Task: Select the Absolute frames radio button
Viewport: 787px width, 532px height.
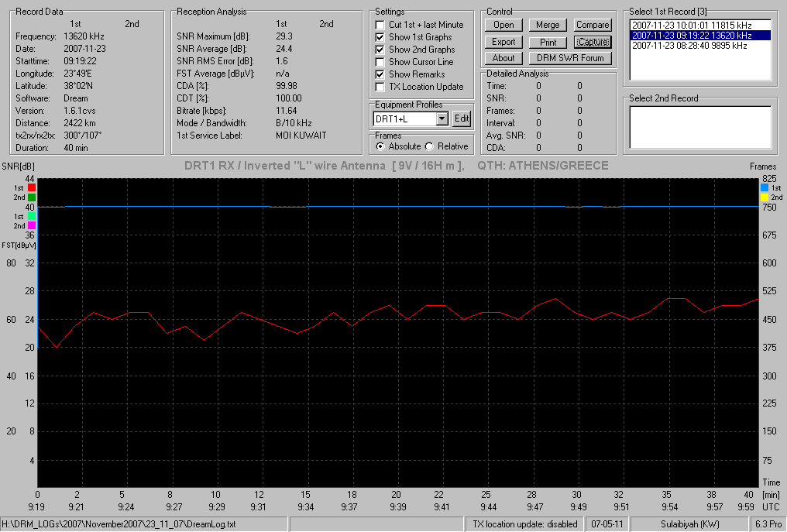Action: (x=380, y=146)
